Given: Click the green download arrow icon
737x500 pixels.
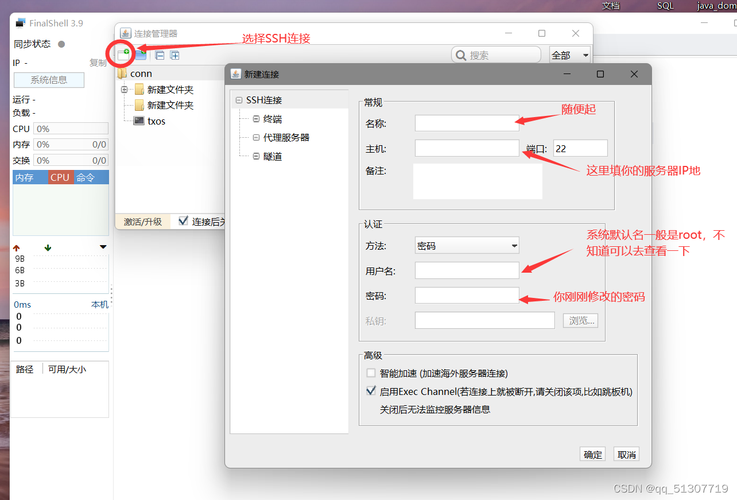Looking at the screenshot, I should tap(47, 248).
